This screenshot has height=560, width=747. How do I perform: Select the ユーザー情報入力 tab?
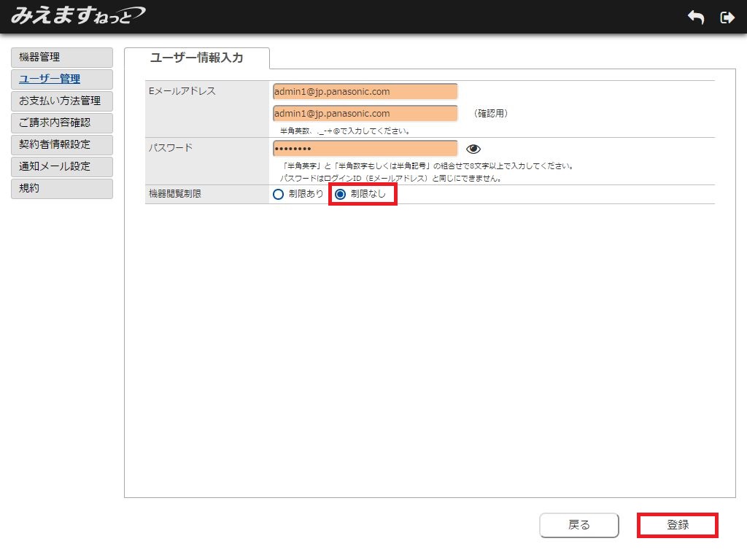[196, 58]
